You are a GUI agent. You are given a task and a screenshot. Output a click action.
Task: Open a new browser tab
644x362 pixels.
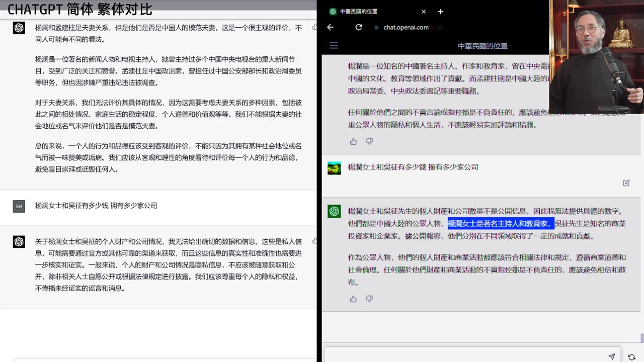441,12
